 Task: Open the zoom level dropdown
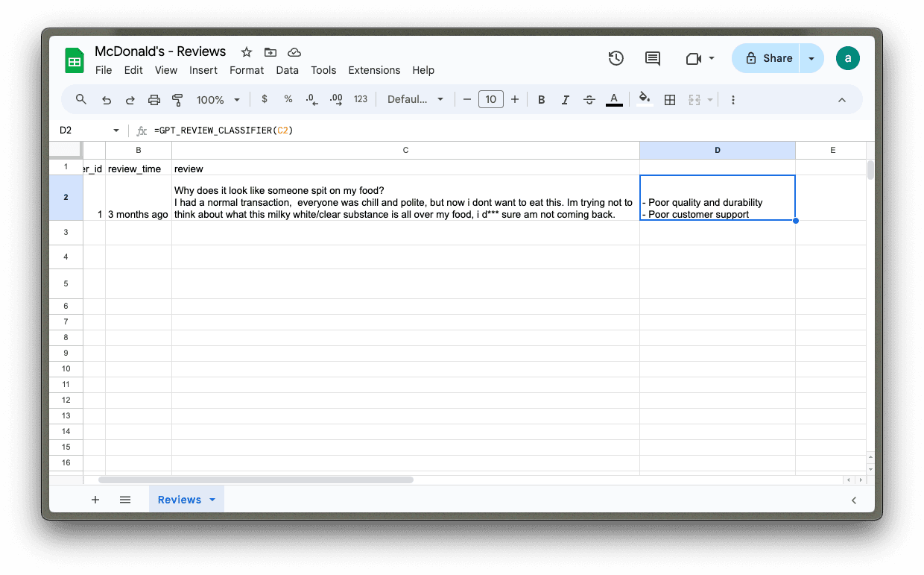(218, 98)
